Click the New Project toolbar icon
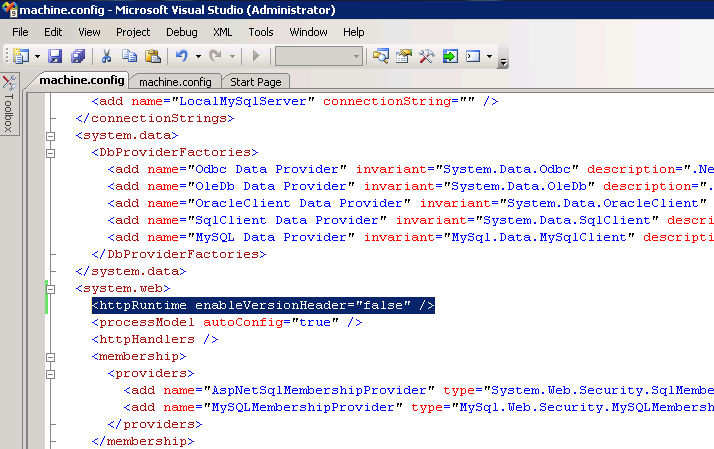Image resolution: width=714 pixels, height=449 pixels. coord(21,56)
